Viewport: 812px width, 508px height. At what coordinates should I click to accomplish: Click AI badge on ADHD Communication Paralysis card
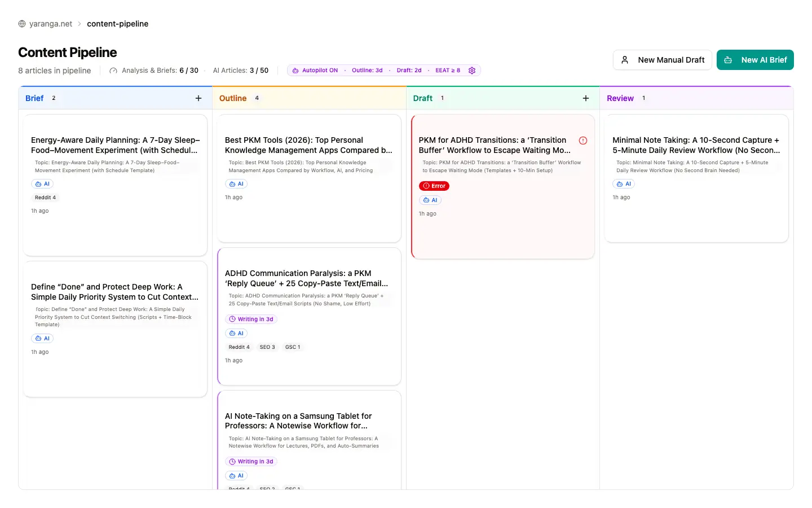pos(236,334)
